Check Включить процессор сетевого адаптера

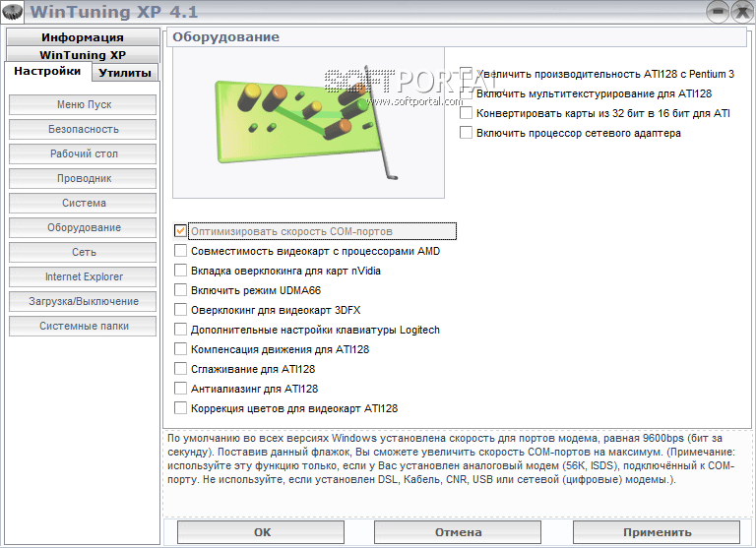(x=467, y=133)
